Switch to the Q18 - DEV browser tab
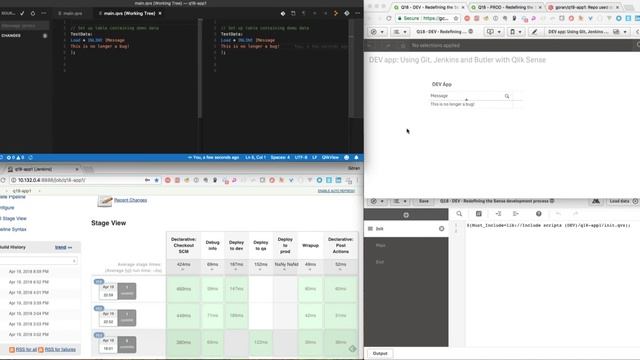Image resolution: width=640 pixels, height=360 pixels. coord(428,7)
